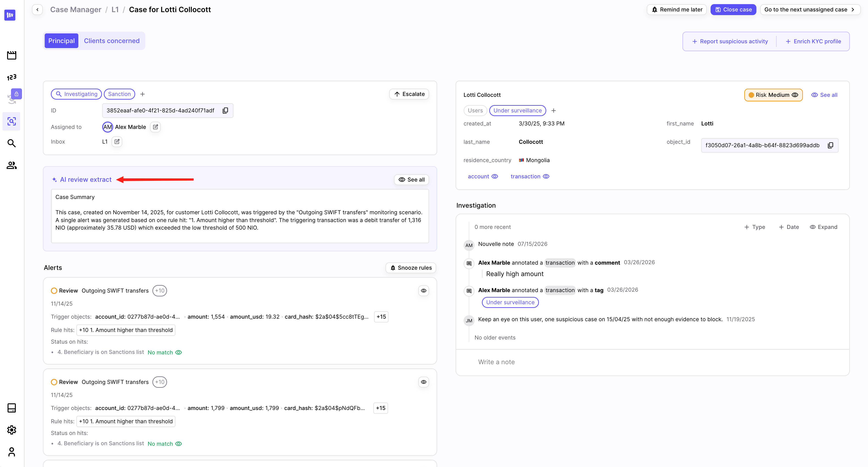Escalate the case

click(x=409, y=94)
